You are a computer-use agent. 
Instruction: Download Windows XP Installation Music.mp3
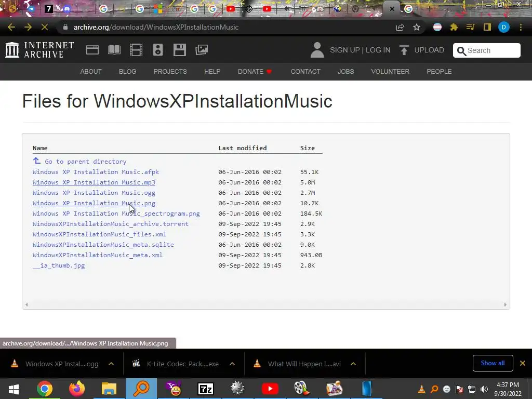[x=94, y=182]
